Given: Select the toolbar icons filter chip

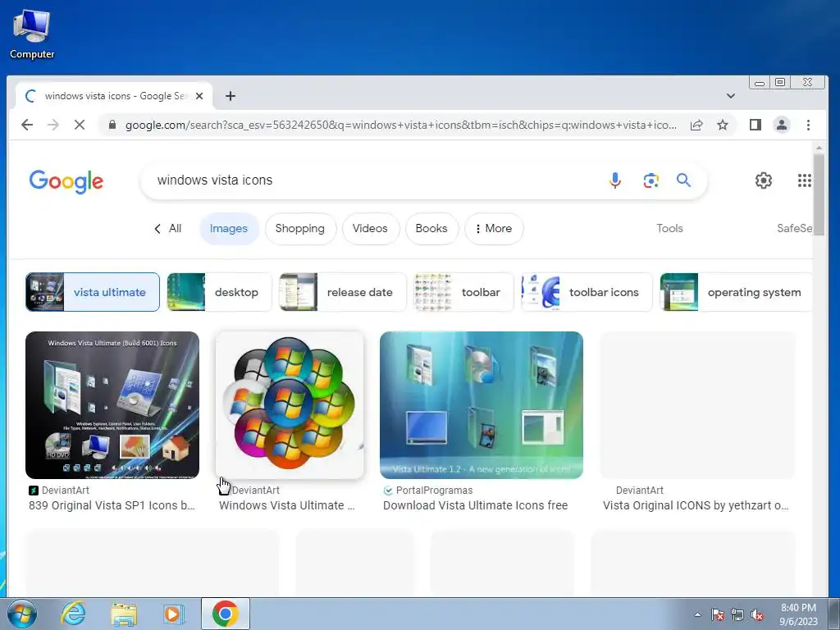Looking at the screenshot, I should 587,292.
